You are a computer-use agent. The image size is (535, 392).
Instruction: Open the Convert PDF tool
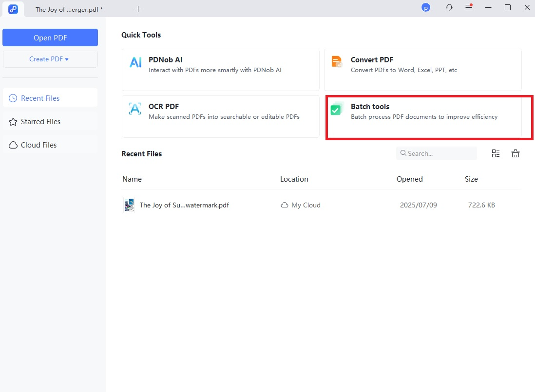pos(422,69)
